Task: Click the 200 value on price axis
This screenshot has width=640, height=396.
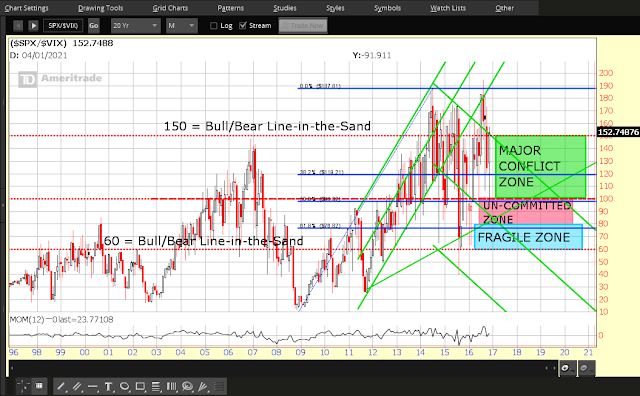Action: point(606,73)
